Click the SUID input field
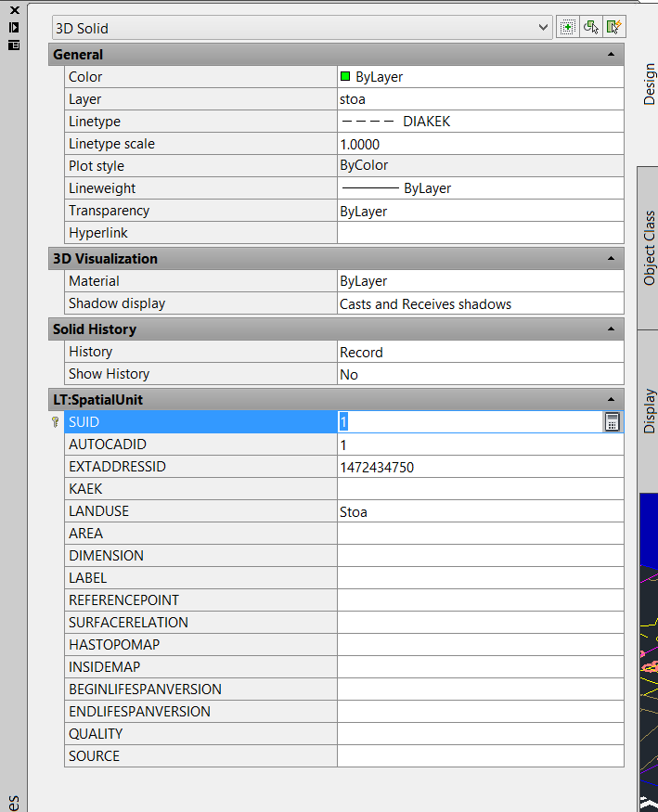Viewport: 658px width, 812px height. tap(471, 422)
